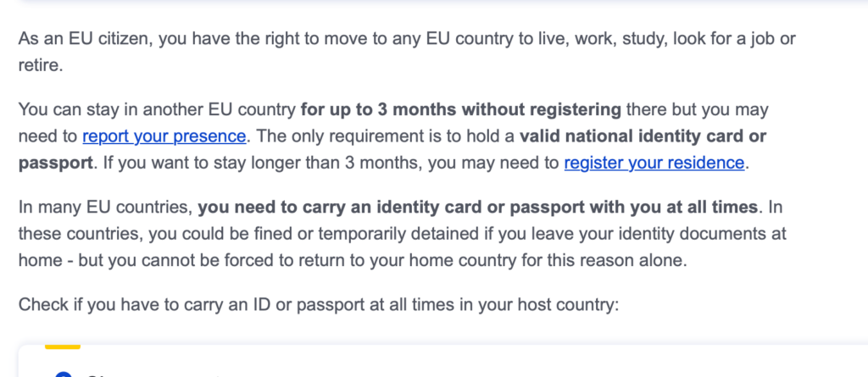
Task: Click the word "retire." ending first paragraph
Action: (x=41, y=66)
